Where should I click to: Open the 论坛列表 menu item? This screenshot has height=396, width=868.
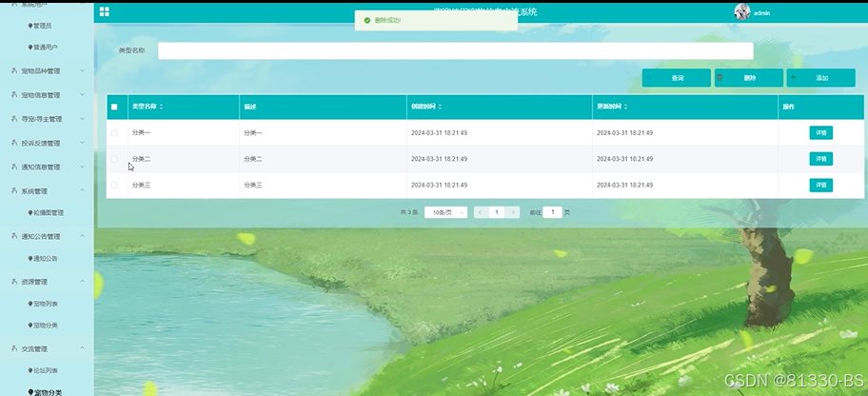tap(45, 370)
